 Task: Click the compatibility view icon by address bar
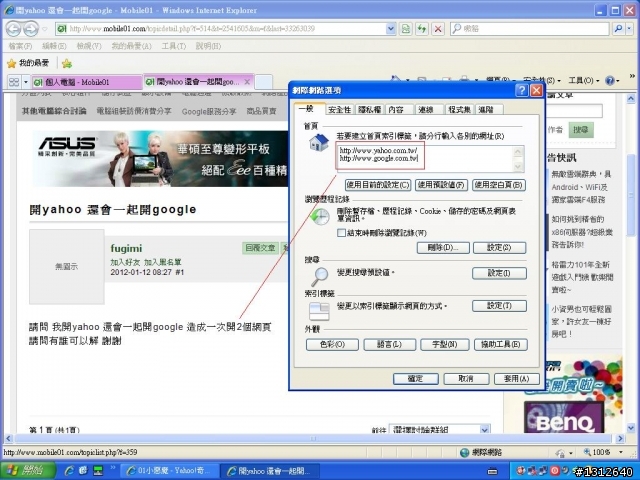(406, 29)
